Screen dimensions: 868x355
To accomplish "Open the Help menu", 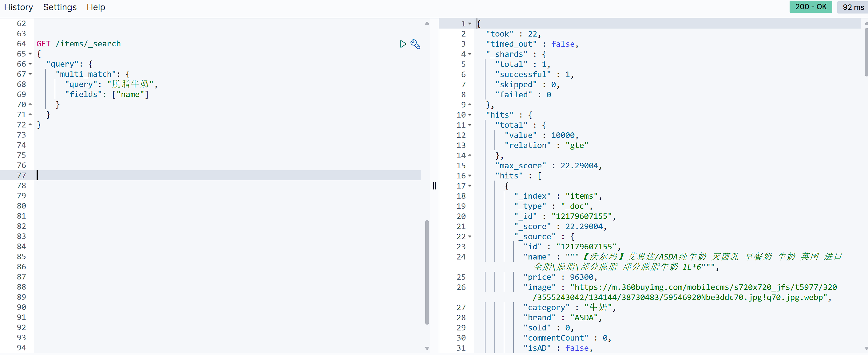I will pyautogui.click(x=96, y=7).
